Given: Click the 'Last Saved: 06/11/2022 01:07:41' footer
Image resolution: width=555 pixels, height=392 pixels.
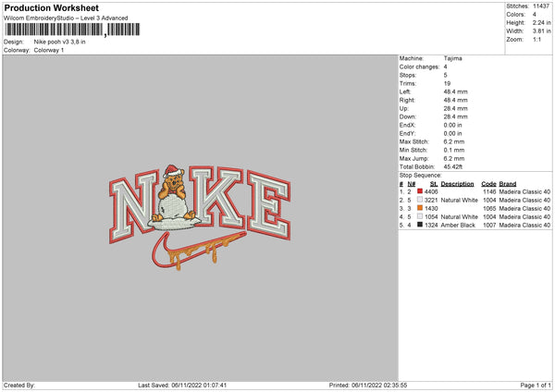Looking at the screenshot, I should click(182, 385).
